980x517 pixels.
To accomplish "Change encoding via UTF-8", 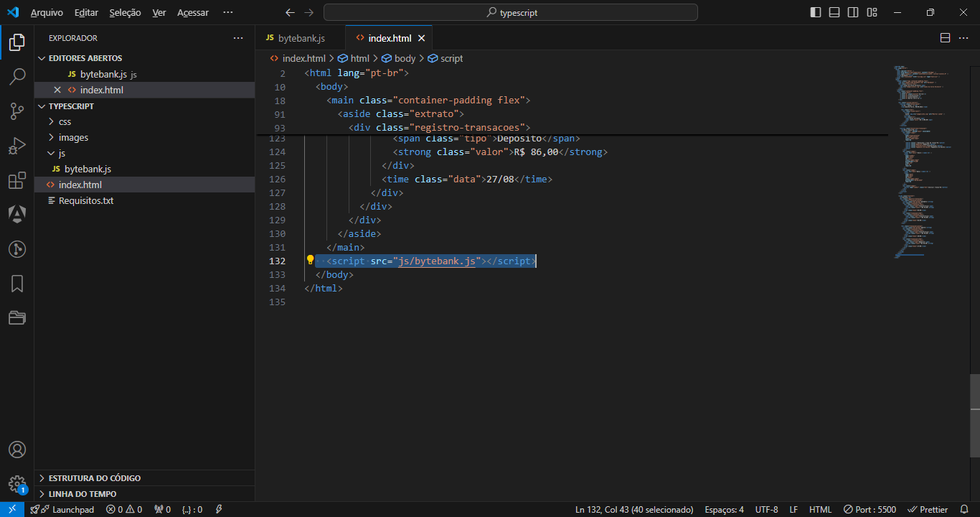I will 766,509.
